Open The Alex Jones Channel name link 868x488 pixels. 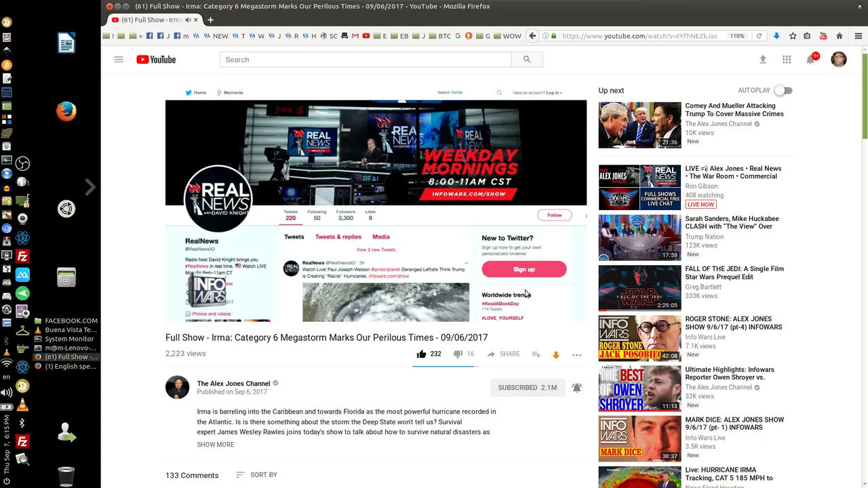[233, 384]
